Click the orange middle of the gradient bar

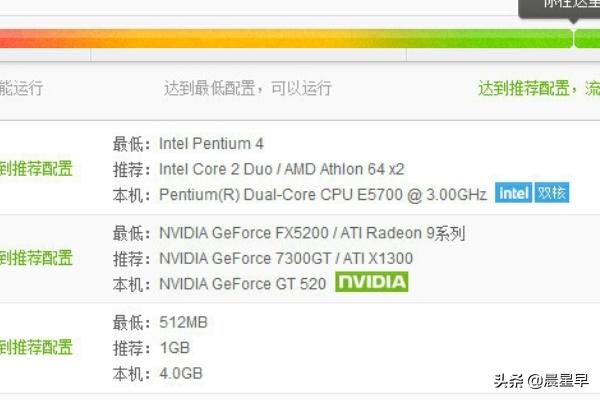[x=200, y=39]
